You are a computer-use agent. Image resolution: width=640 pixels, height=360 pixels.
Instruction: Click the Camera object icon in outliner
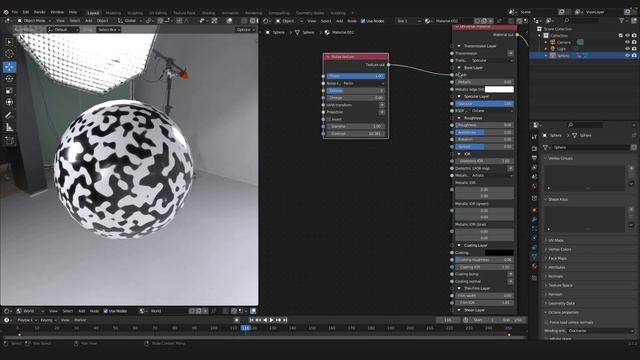553,42
